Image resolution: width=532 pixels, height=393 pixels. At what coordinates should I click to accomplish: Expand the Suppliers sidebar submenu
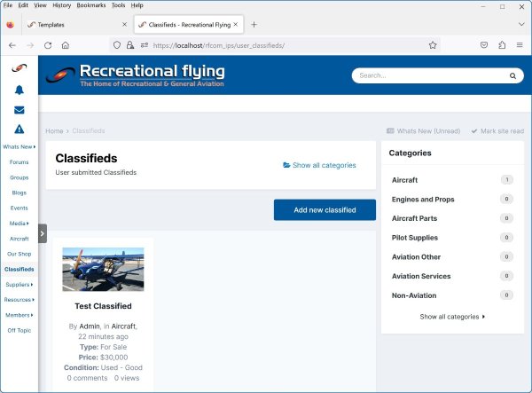19,285
